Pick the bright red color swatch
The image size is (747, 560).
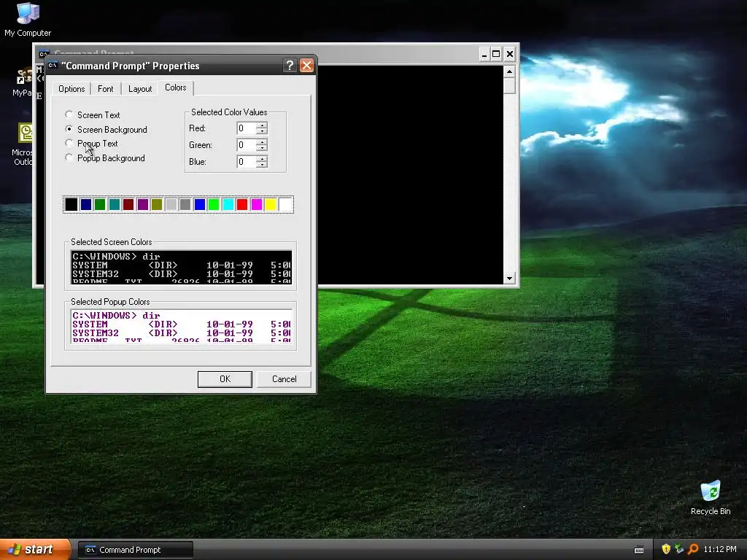click(242, 204)
